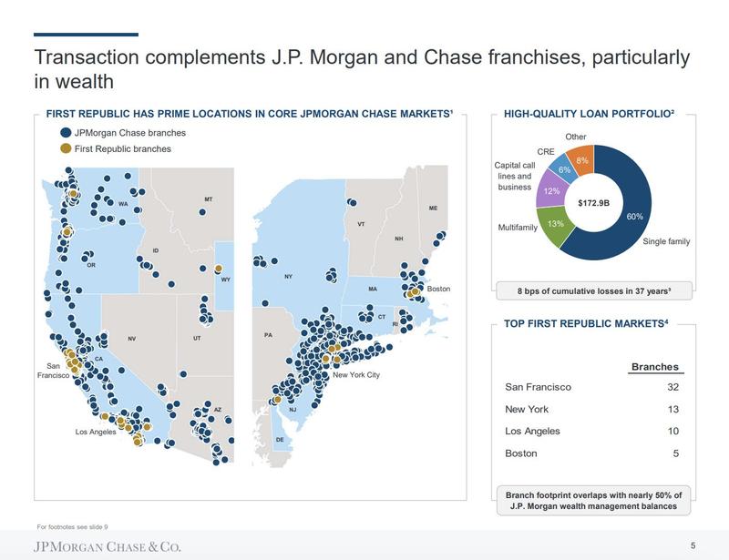Click the PA state label on map

(x=268, y=335)
